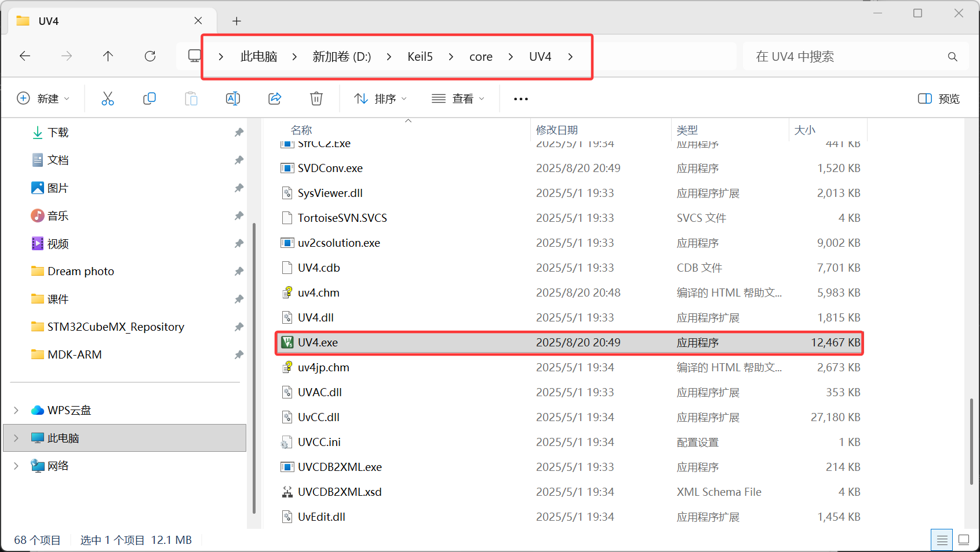Click the SysViewer.dll file icon
The height and width of the screenshot is (552, 980).
(x=287, y=193)
